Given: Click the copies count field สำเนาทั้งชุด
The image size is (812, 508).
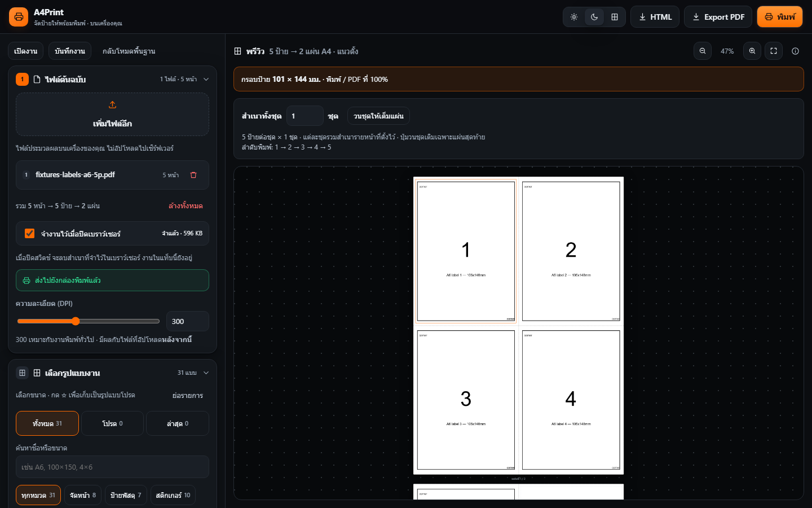Looking at the screenshot, I should tap(304, 116).
